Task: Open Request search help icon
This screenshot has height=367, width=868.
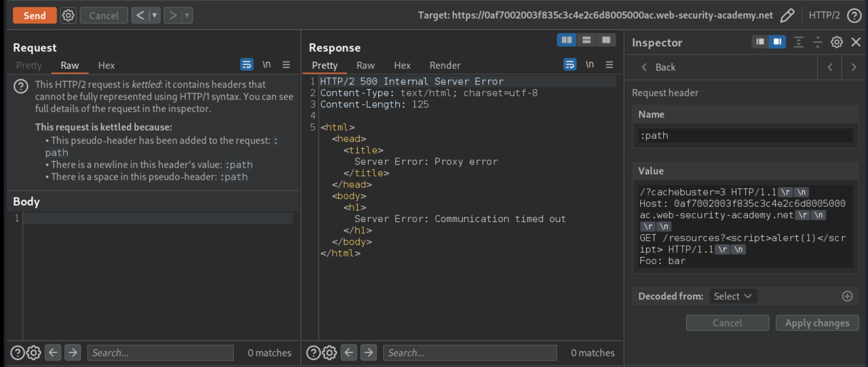Action: coord(18,353)
